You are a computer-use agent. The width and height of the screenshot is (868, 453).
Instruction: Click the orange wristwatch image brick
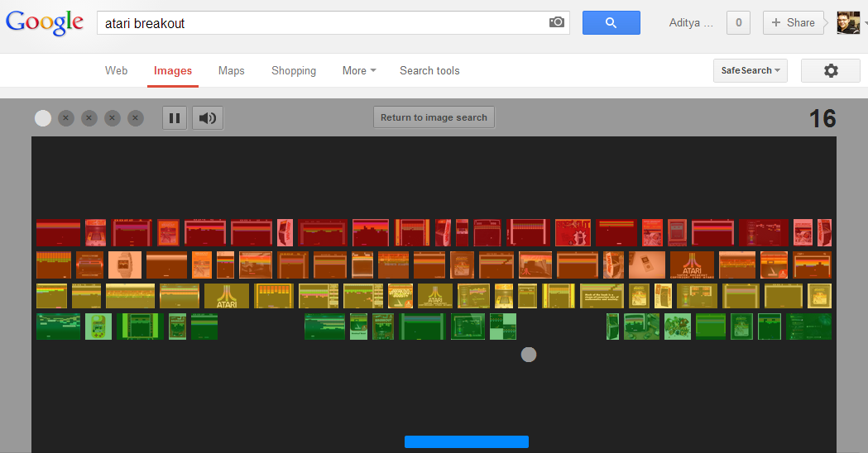(125, 265)
